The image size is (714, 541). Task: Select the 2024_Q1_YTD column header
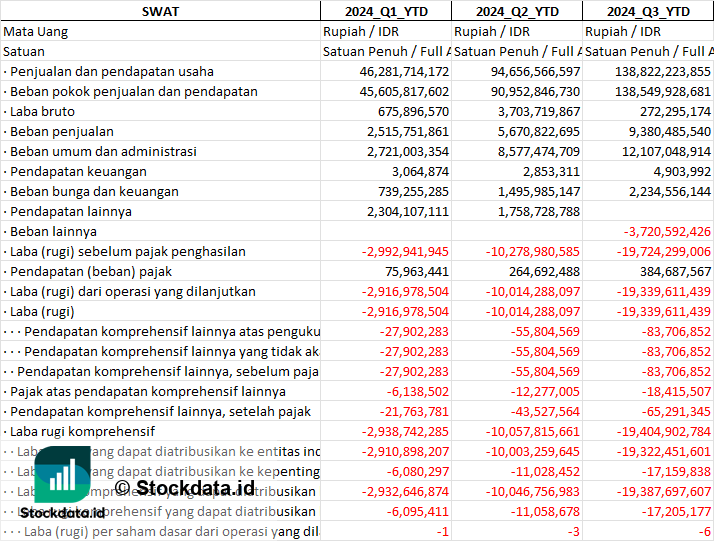385,11
